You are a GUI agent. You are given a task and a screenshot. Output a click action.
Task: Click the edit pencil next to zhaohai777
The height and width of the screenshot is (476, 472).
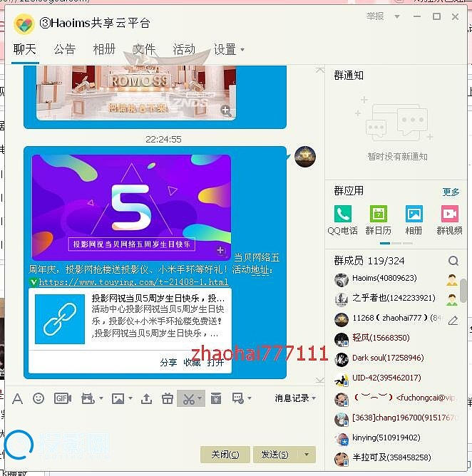[453, 320]
